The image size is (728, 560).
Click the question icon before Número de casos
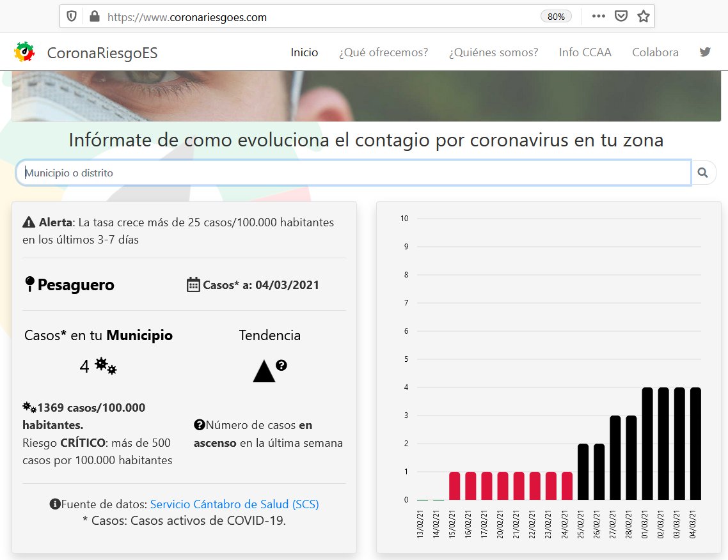pyautogui.click(x=199, y=424)
